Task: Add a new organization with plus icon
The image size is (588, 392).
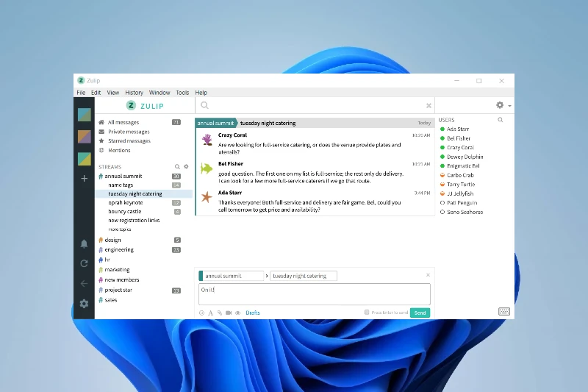Action: click(x=85, y=179)
